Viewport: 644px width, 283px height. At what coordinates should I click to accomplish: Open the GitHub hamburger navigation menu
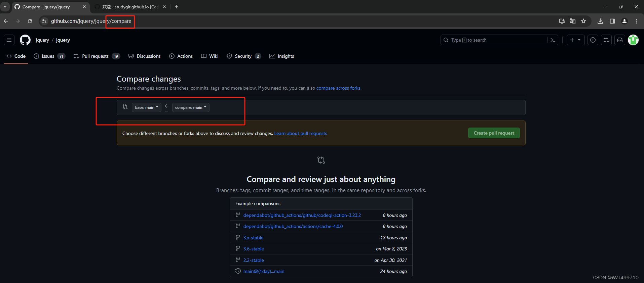pos(9,40)
